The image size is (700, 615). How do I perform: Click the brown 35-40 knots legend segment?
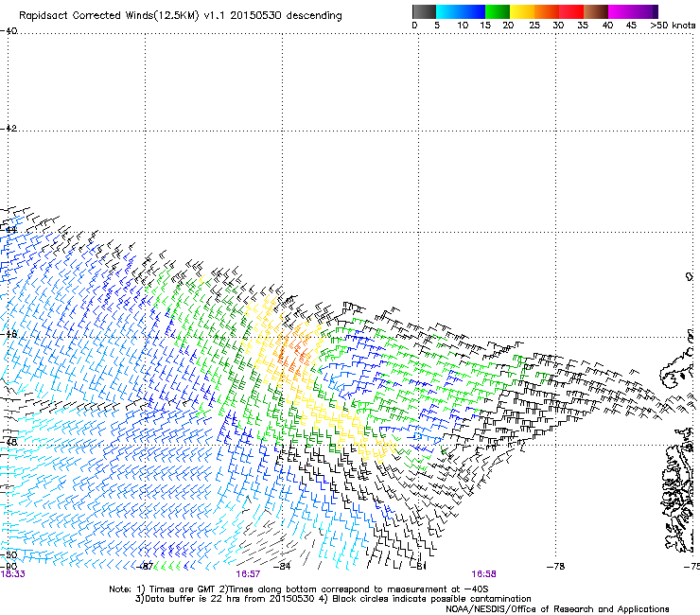click(596, 11)
